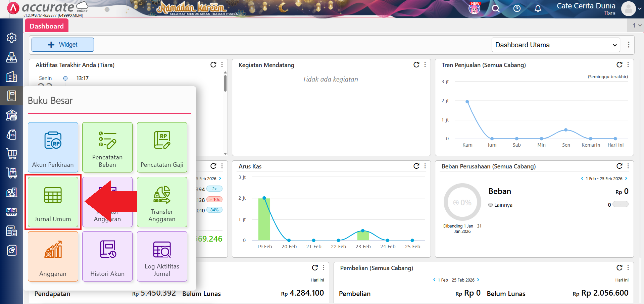This screenshot has width=644, height=304.
Task: Click the add Widget button
Action: tap(63, 45)
